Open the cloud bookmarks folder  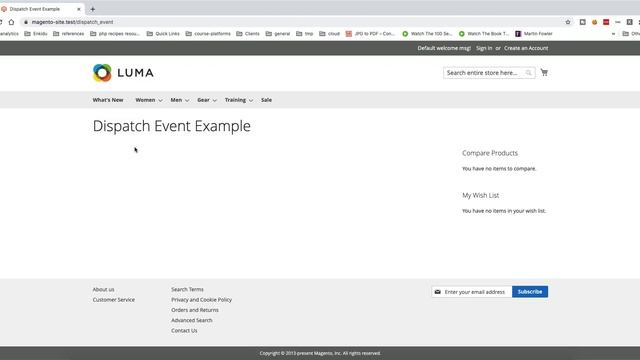pos(329,34)
